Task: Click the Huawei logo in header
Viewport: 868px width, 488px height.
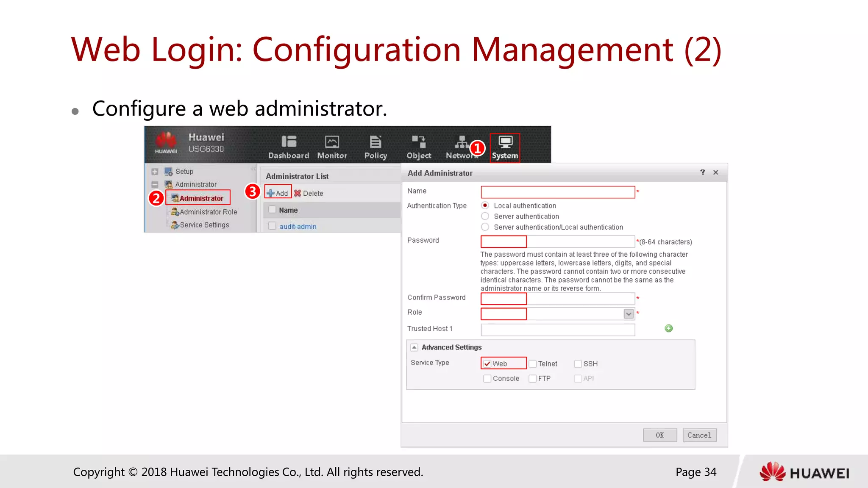Action: pos(166,143)
